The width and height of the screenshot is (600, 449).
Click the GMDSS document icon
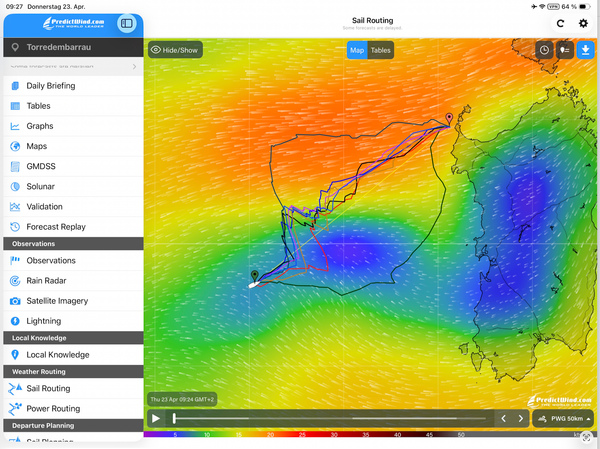[x=15, y=167]
